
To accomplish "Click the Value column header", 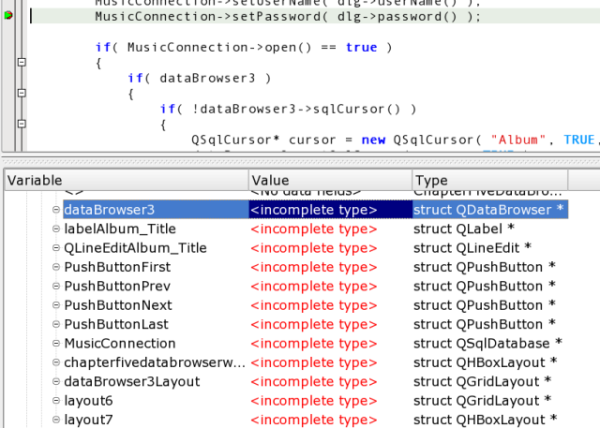I will coord(329,180).
